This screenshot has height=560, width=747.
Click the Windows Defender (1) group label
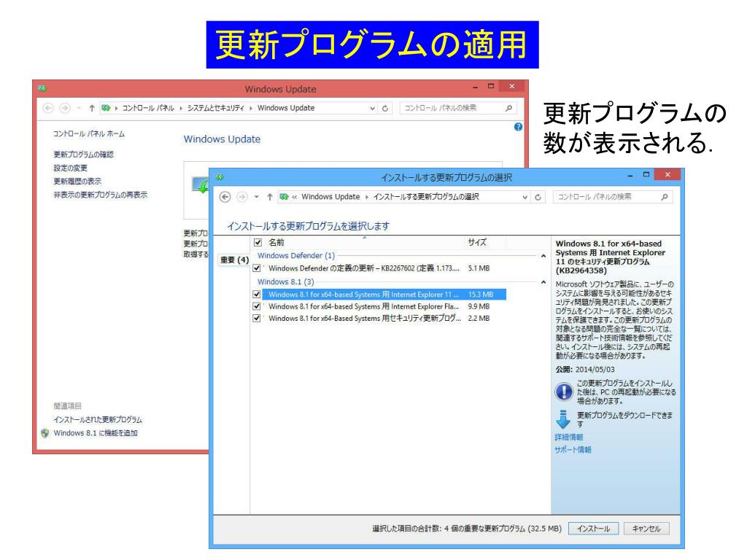coord(296,256)
